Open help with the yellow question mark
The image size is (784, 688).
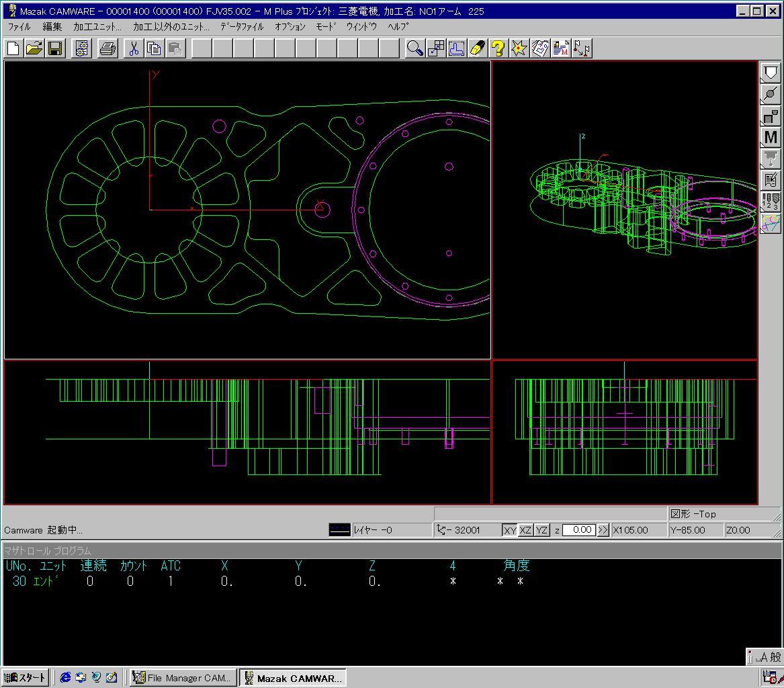pyautogui.click(x=498, y=48)
